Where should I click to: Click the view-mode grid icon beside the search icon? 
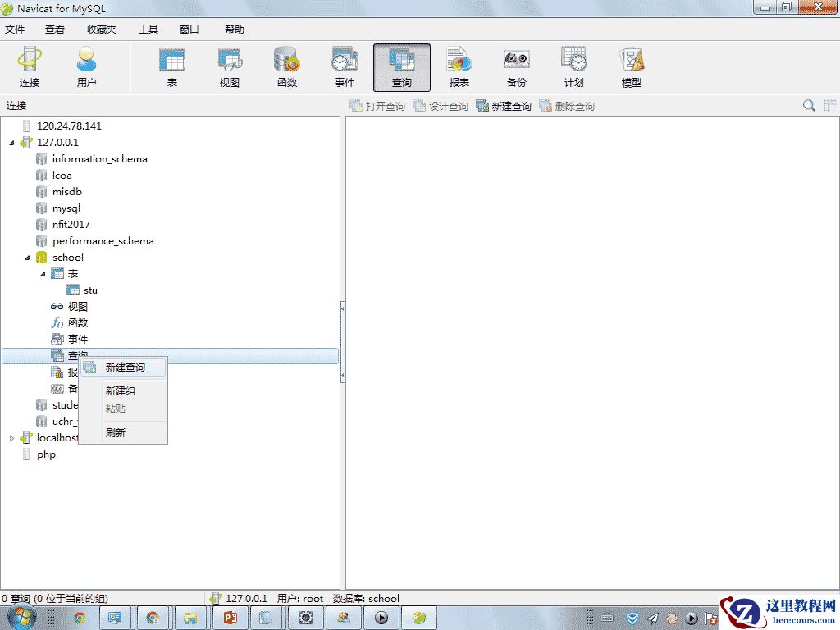[830, 106]
